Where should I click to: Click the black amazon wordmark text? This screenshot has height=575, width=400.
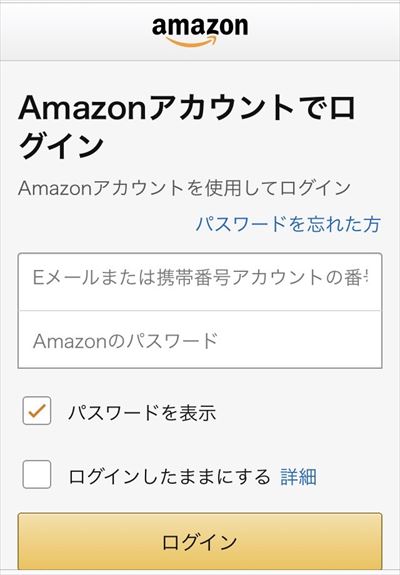pyautogui.click(x=200, y=26)
